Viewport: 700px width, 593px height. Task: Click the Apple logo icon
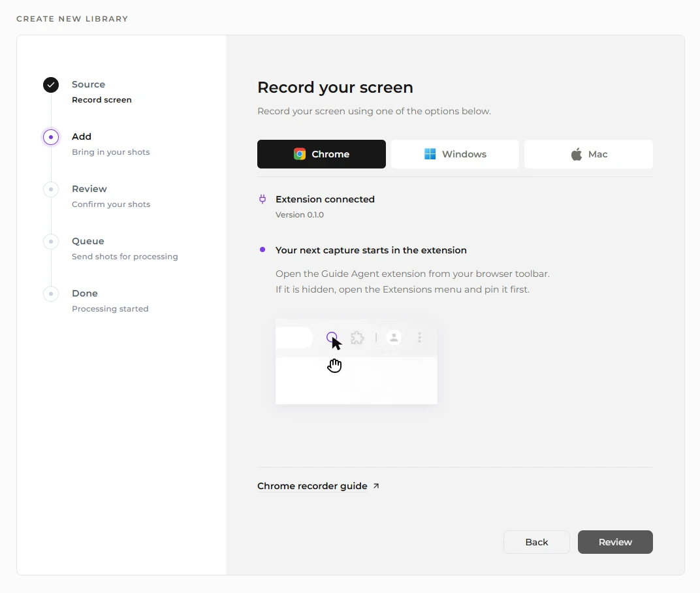pos(577,154)
